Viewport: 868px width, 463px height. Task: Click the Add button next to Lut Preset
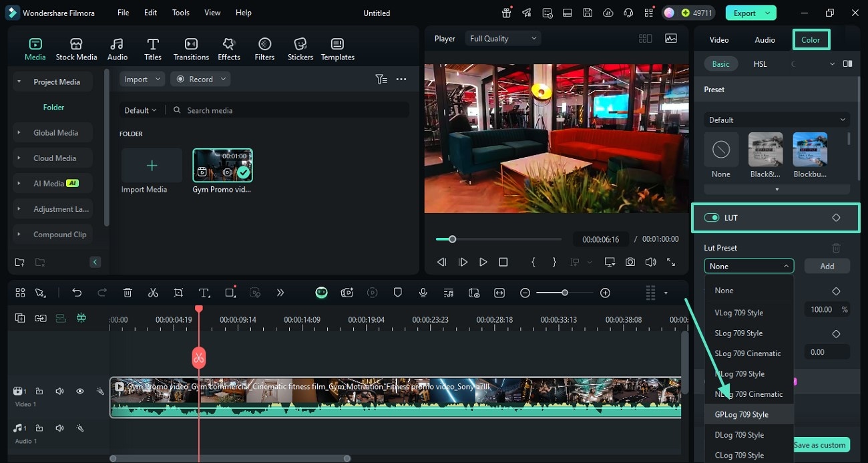pos(827,266)
